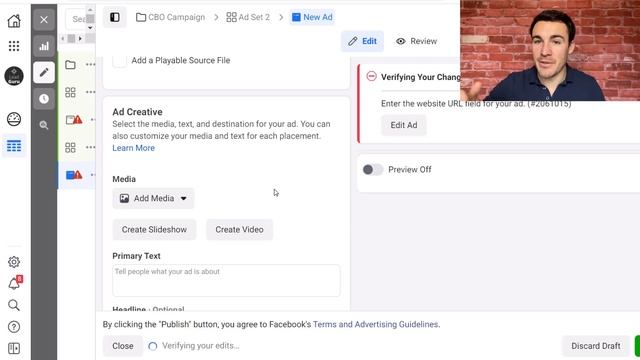Toggle the sidebar panel icon at bottom left
Screen dimensions: 640x360
[14, 348]
